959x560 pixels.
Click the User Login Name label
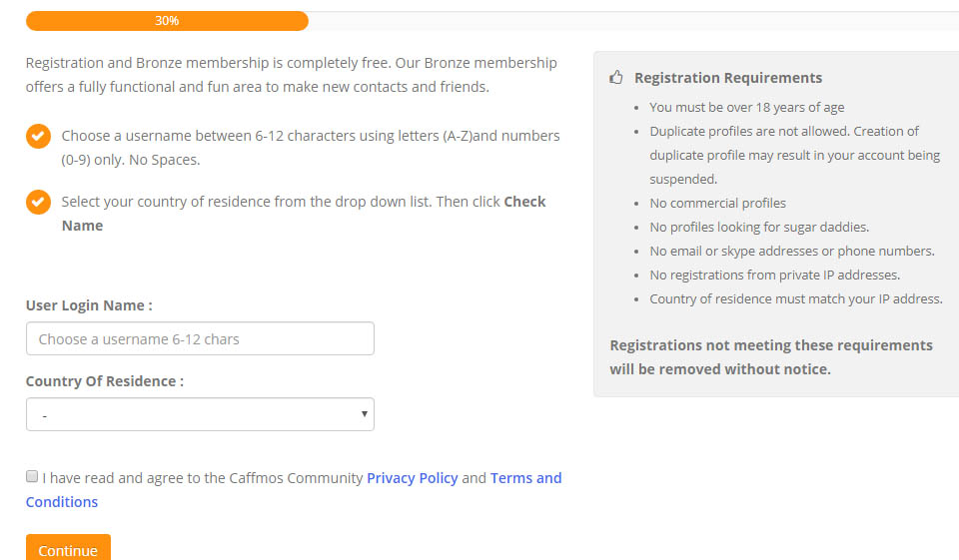(89, 305)
